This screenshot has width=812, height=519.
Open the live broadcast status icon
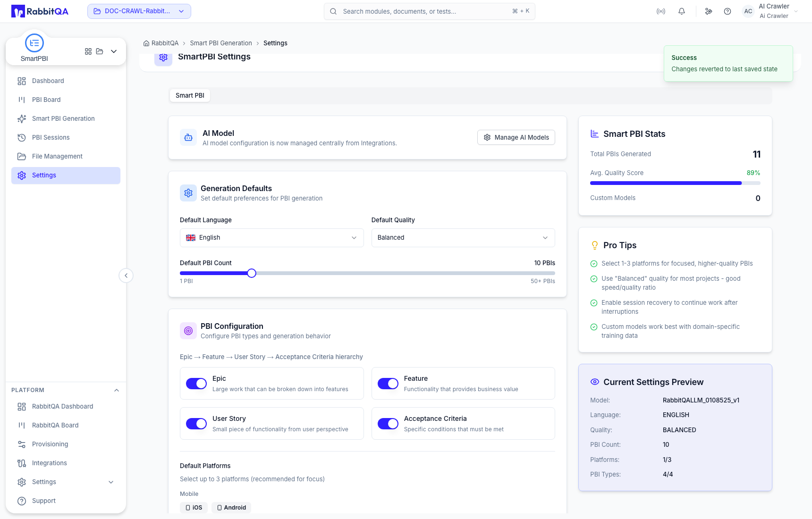pyautogui.click(x=661, y=11)
